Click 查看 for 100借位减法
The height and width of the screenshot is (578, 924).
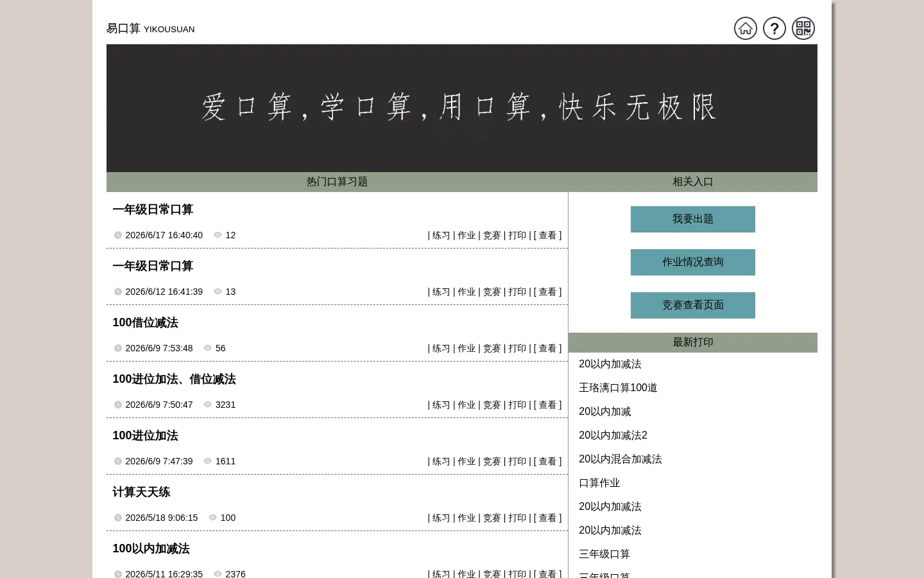click(547, 349)
